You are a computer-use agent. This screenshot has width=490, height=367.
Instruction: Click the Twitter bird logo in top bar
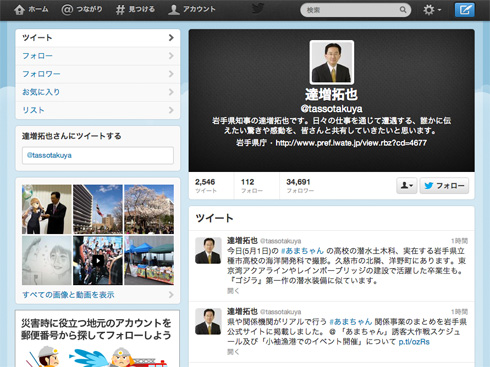258,9
